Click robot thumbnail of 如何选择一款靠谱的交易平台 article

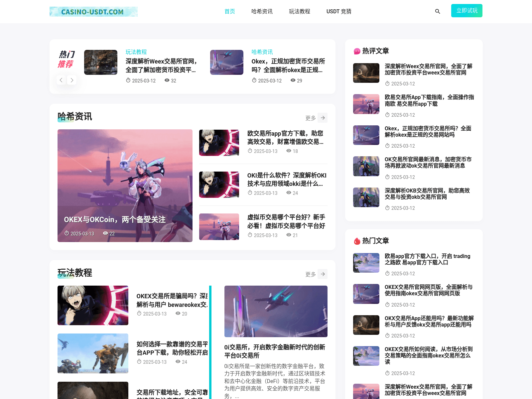(x=93, y=353)
